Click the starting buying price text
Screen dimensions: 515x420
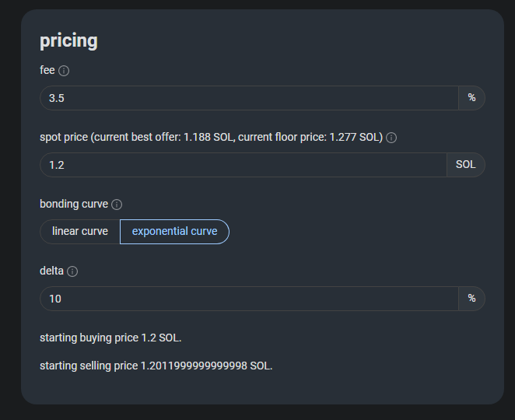point(110,338)
